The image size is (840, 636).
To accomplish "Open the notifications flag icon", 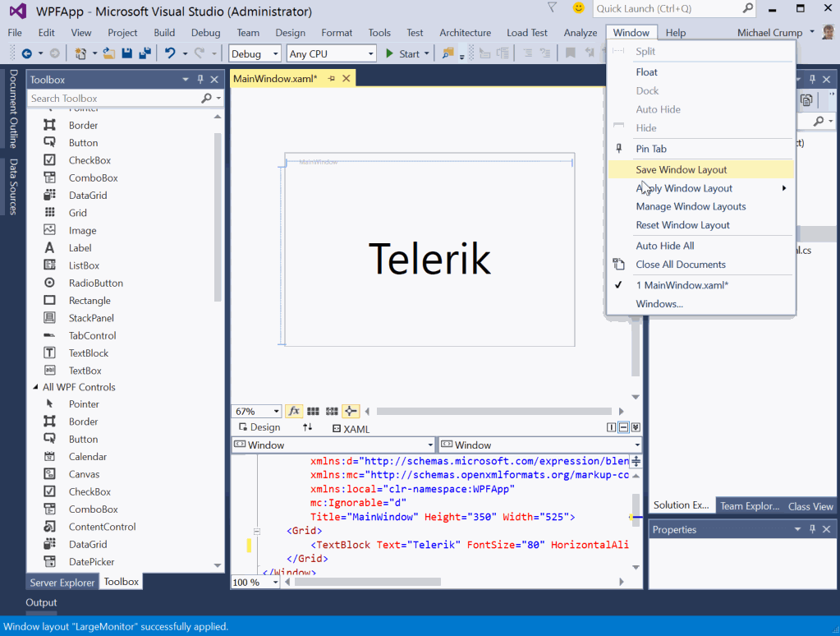I will pyautogui.click(x=552, y=7).
